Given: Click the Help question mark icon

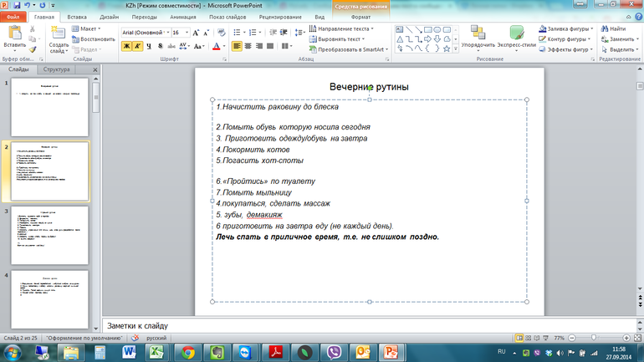Looking at the screenshot, I should (x=636, y=17).
